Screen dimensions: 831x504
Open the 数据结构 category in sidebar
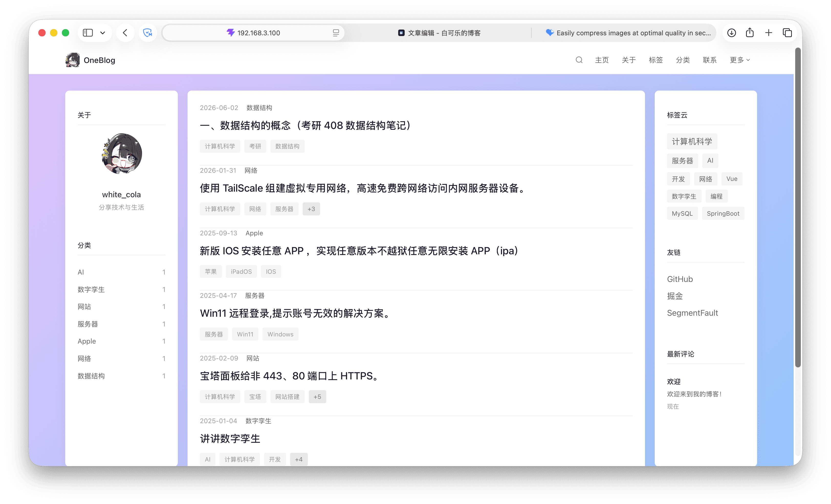pos(122,376)
